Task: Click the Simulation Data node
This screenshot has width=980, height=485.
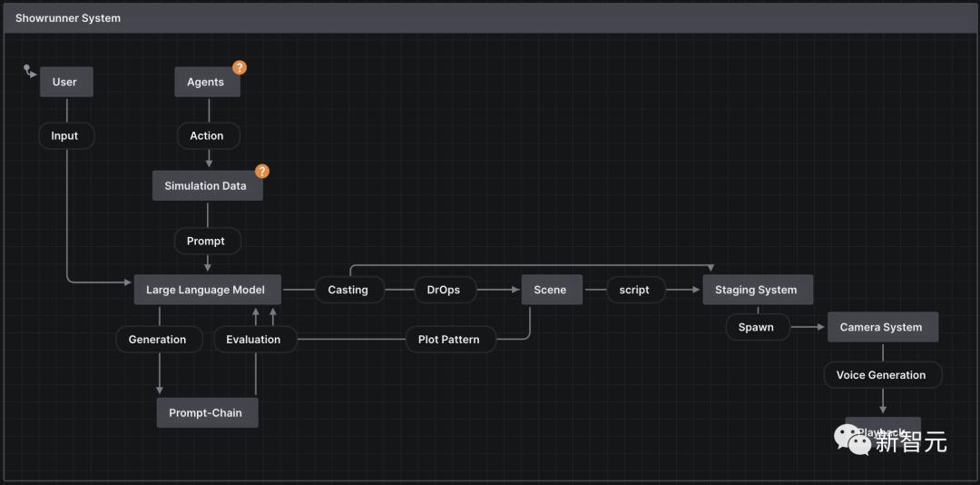Action: (206, 186)
